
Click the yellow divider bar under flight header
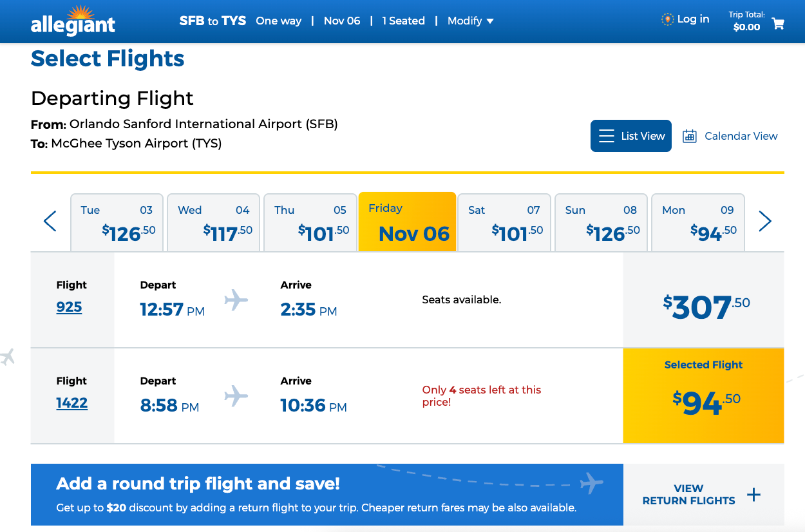(407, 173)
